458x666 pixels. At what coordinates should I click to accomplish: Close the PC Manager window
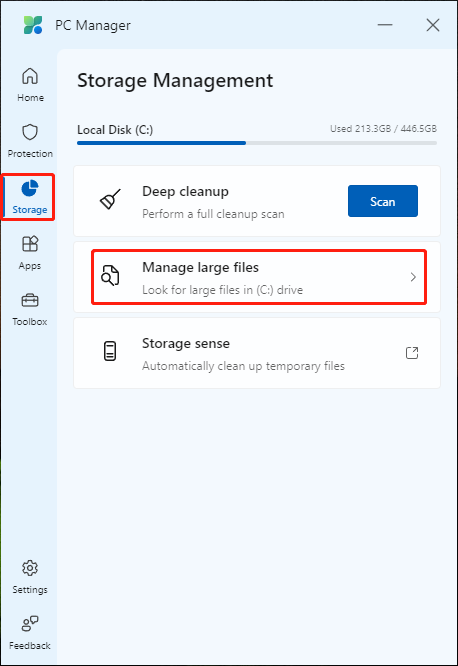(x=433, y=25)
